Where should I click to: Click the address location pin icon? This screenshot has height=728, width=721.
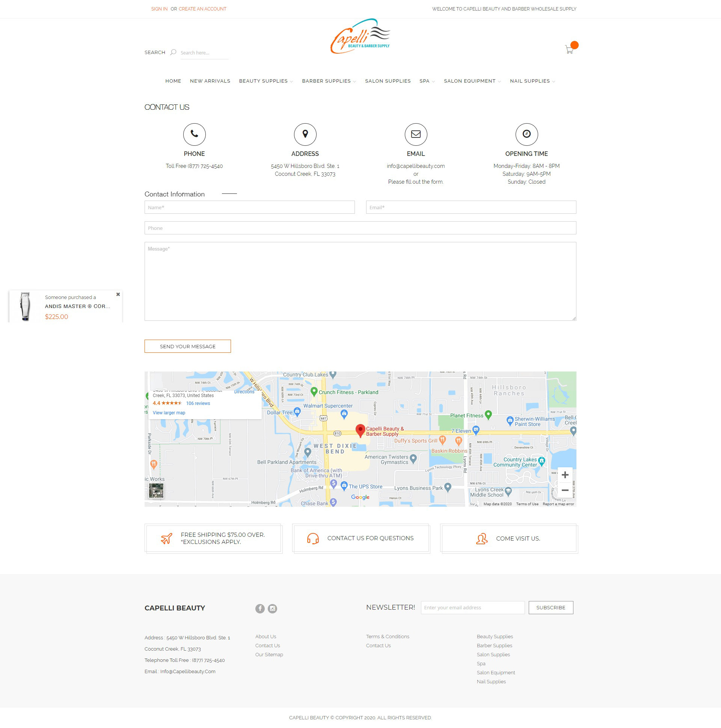305,134
